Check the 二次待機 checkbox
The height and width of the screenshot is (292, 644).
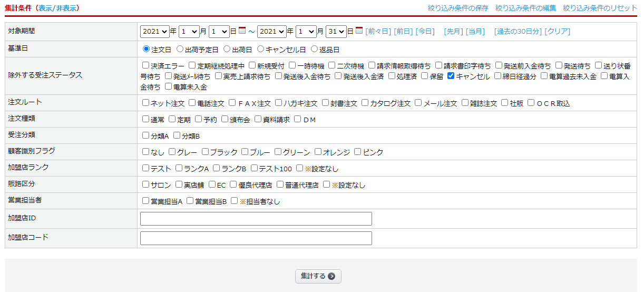pyautogui.click(x=332, y=65)
